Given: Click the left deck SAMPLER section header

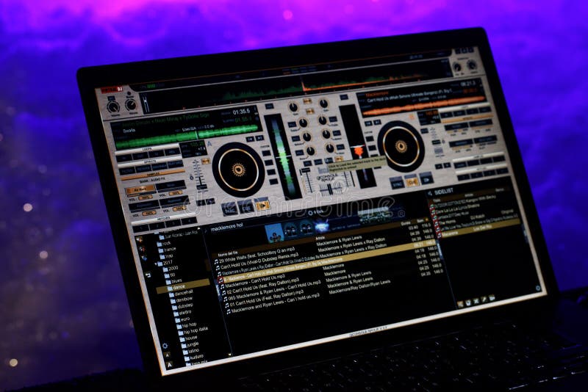Looking at the screenshot, I should click(153, 175).
